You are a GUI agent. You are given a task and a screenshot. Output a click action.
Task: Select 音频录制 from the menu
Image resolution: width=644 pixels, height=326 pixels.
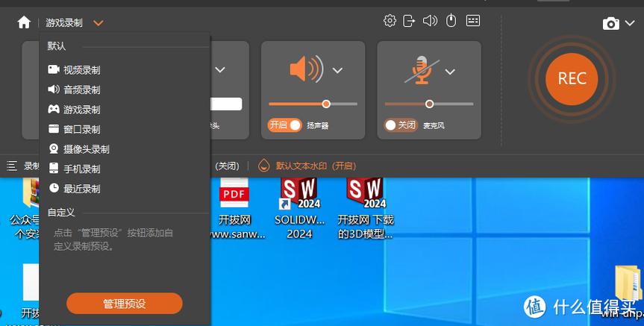tap(75, 90)
